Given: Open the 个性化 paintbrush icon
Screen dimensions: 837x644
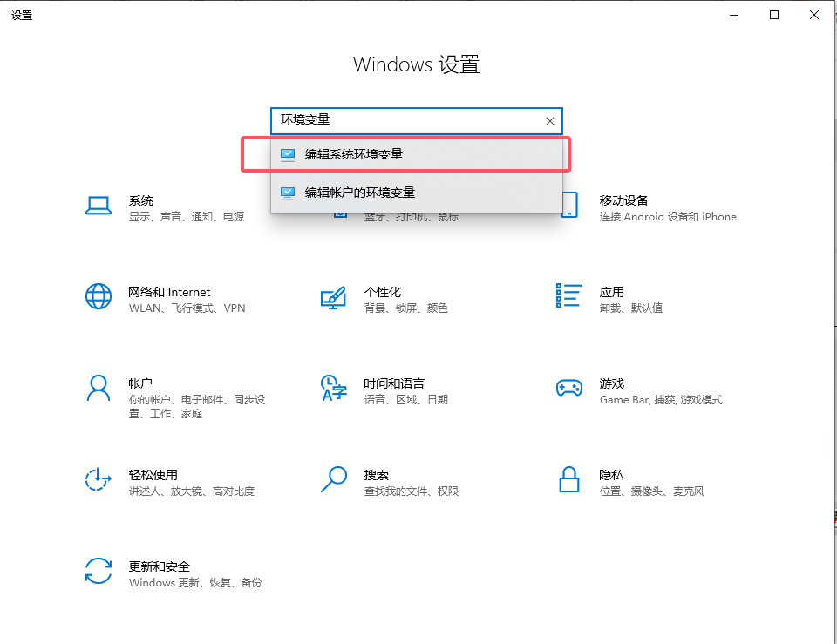Looking at the screenshot, I should coord(334,298).
